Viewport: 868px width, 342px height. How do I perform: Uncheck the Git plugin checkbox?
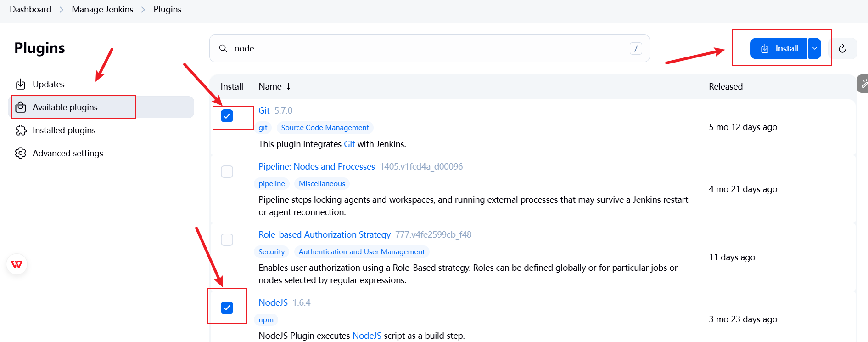tap(227, 116)
